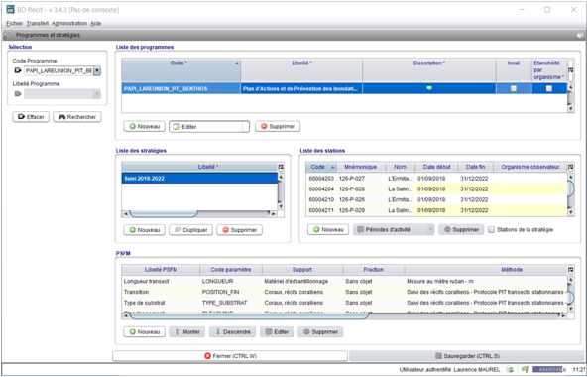This screenshot has width=588, height=377.
Task: Click the Descendre button
Action: tap(232, 332)
